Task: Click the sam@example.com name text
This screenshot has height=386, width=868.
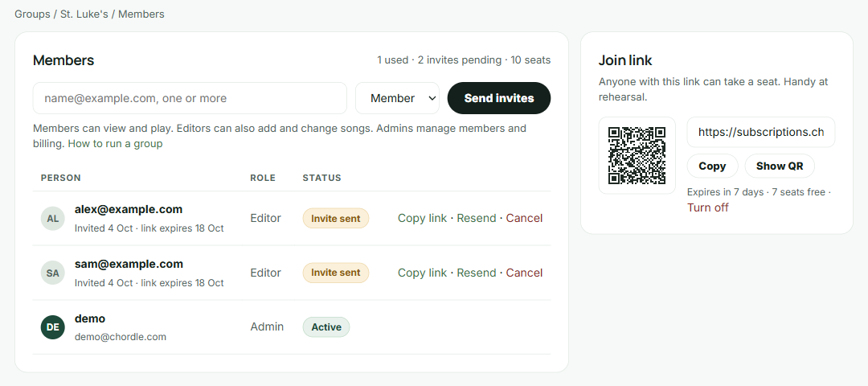Action: 129,264
